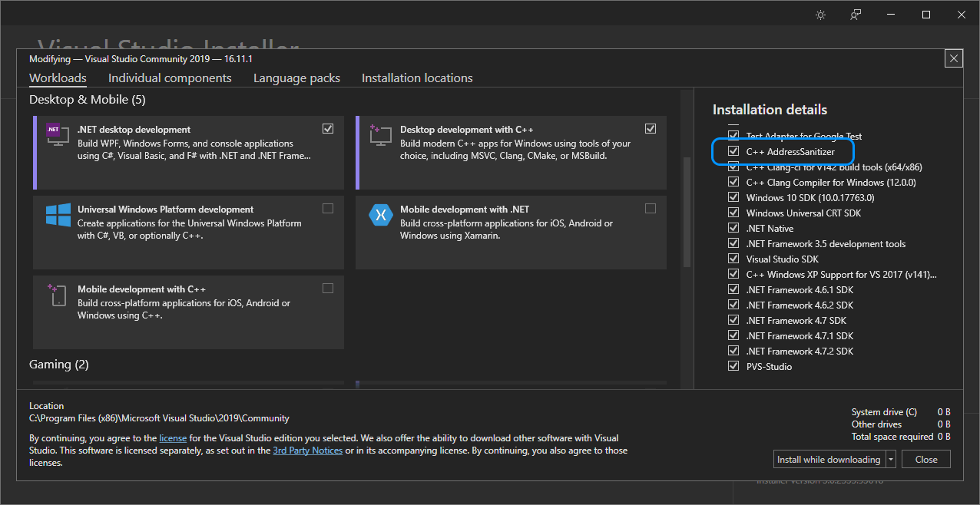
Task: Click the Xamarin Mobile development with .NET icon
Action: tap(381, 215)
